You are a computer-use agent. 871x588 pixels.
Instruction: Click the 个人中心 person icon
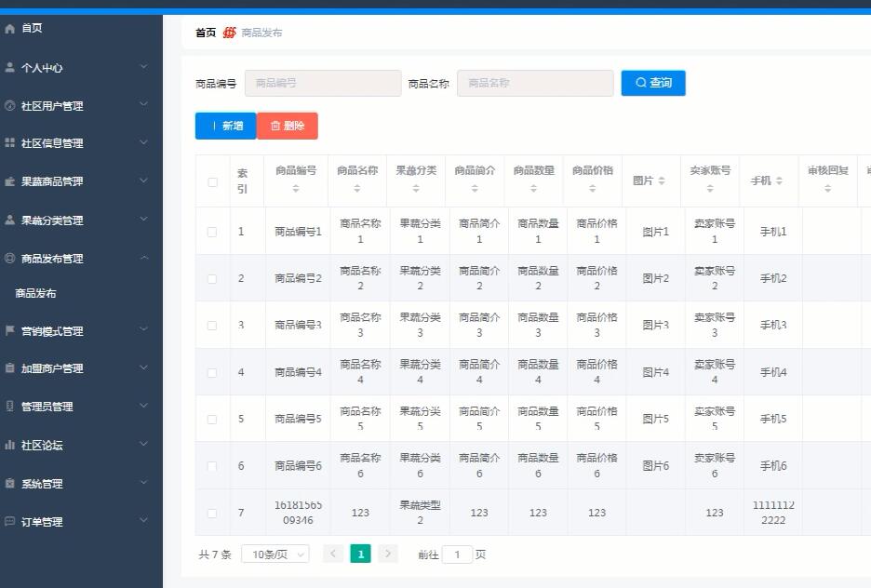coord(9,67)
